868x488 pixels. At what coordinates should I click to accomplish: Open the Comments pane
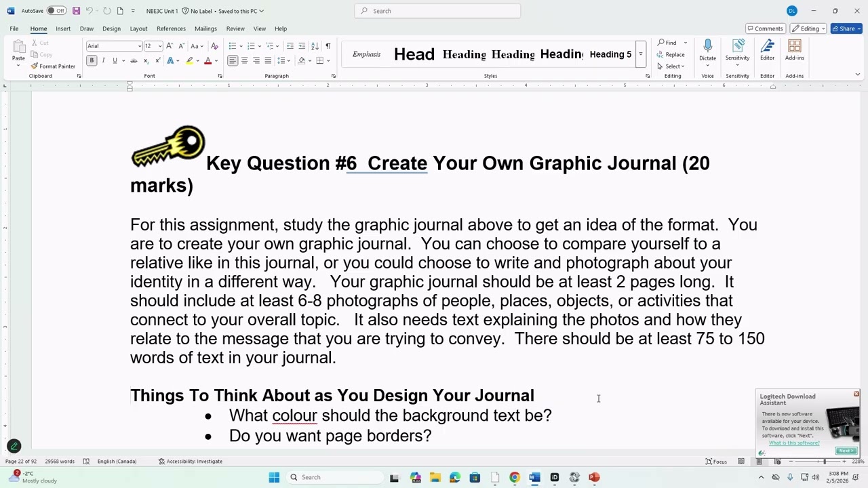[765, 28]
